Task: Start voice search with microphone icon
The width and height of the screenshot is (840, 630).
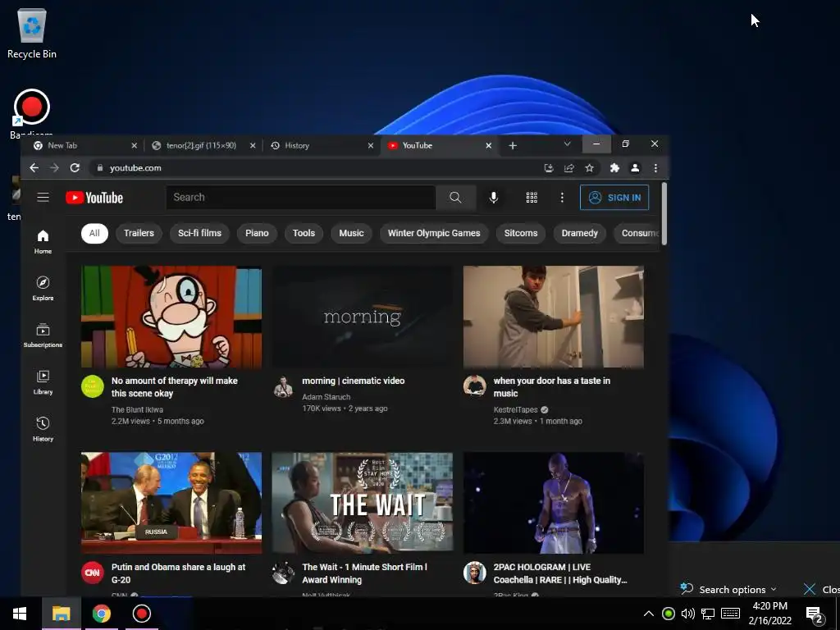Action: click(493, 197)
